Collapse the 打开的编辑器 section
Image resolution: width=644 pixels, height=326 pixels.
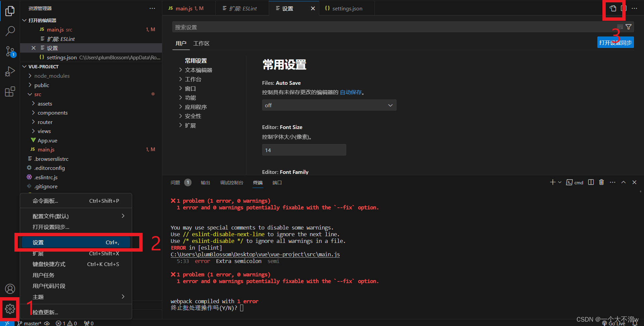(91, 20)
